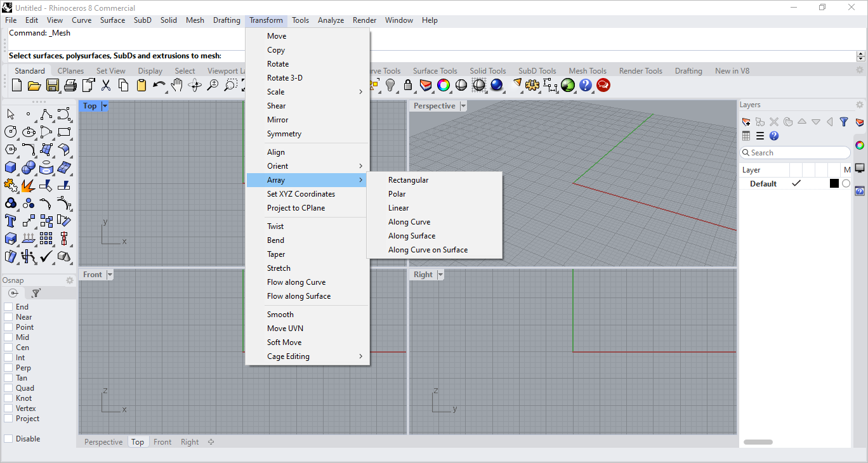This screenshot has width=868, height=463.
Task: Click the Layers search field
Action: pos(796,153)
